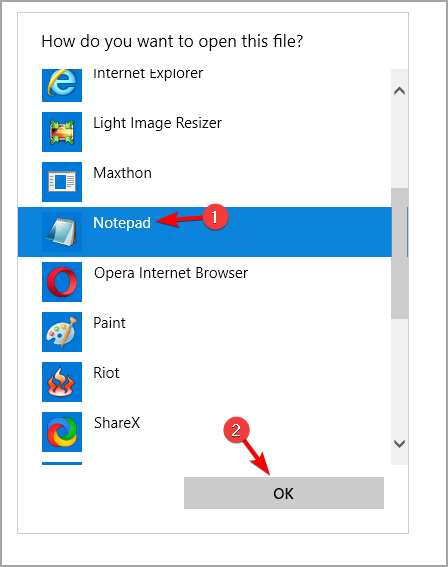Choose Maxthon from the app list
The image size is (448, 567).
click(122, 173)
